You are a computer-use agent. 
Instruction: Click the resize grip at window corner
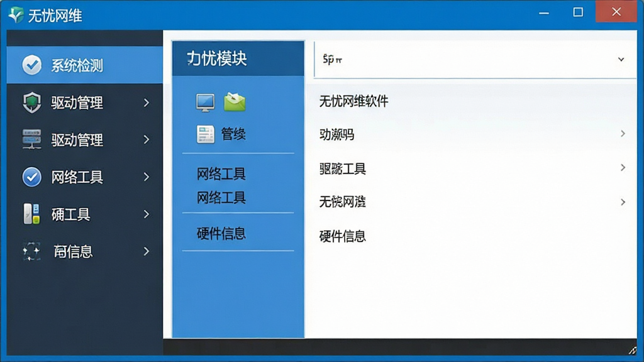632,350
